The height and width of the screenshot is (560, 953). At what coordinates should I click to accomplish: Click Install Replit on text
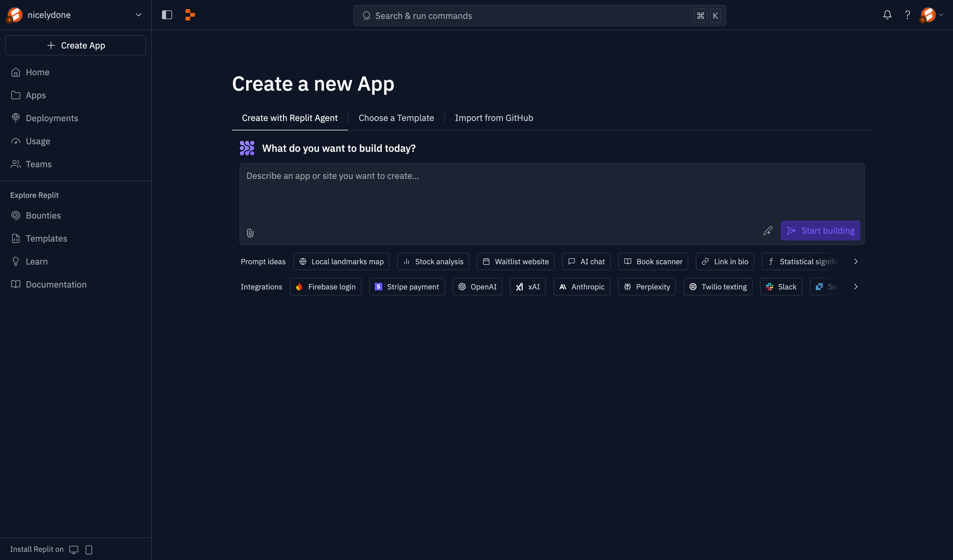[x=37, y=549]
